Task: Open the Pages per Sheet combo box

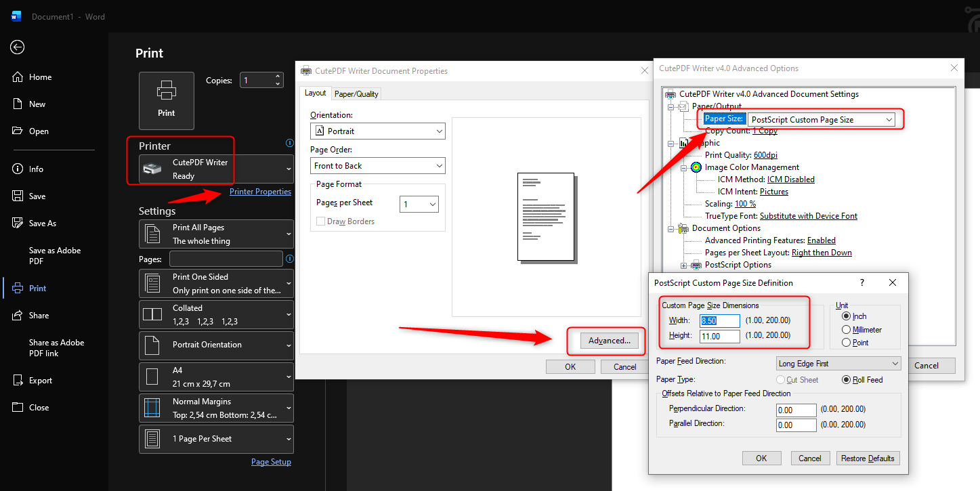Action: (x=419, y=204)
